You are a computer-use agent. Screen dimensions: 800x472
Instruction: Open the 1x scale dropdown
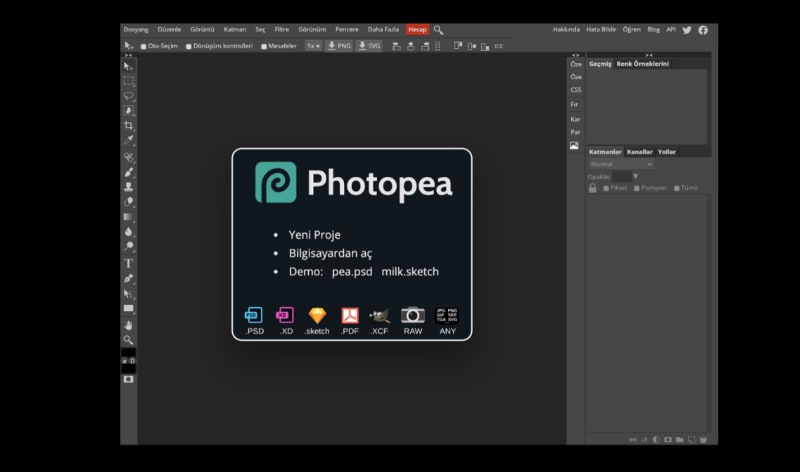313,46
